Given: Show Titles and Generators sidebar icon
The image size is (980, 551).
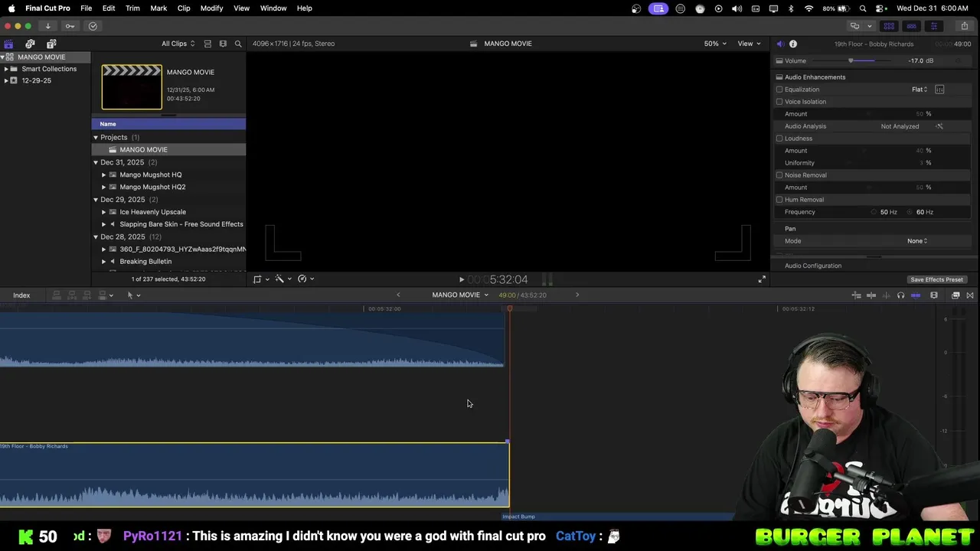Looking at the screenshot, I should click(51, 44).
